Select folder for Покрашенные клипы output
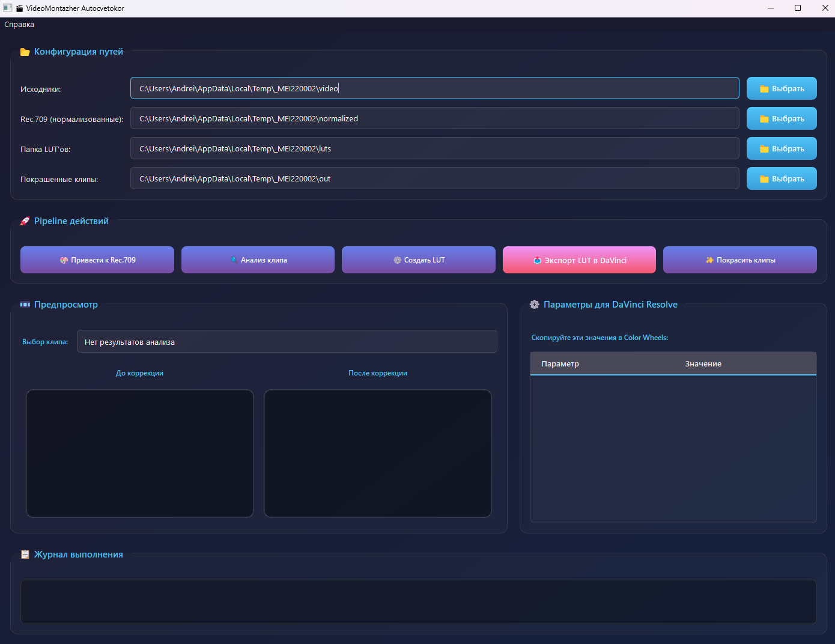The width and height of the screenshot is (835, 644). click(781, 178)
